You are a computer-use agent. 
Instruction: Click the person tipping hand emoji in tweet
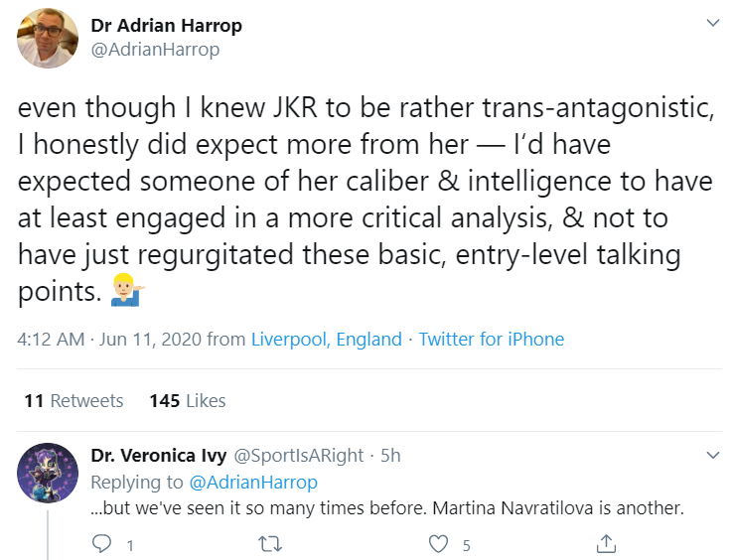pos(128,290)
